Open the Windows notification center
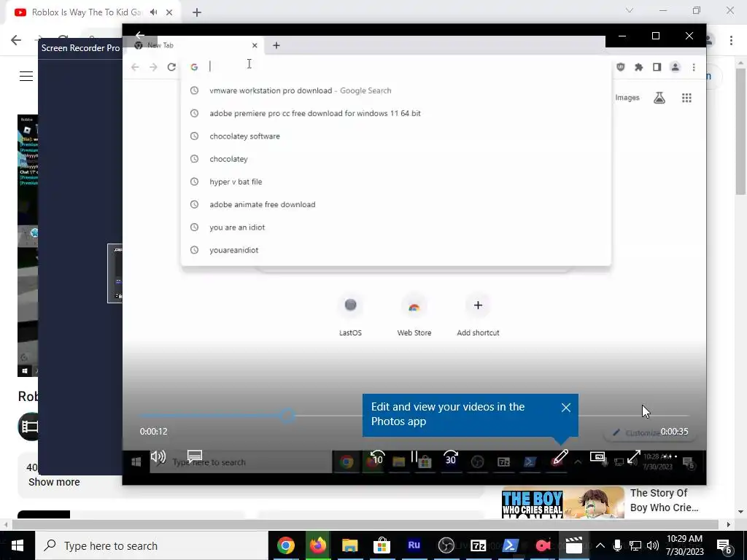Viewport: 747px width, 560px height. pos(724,545)
